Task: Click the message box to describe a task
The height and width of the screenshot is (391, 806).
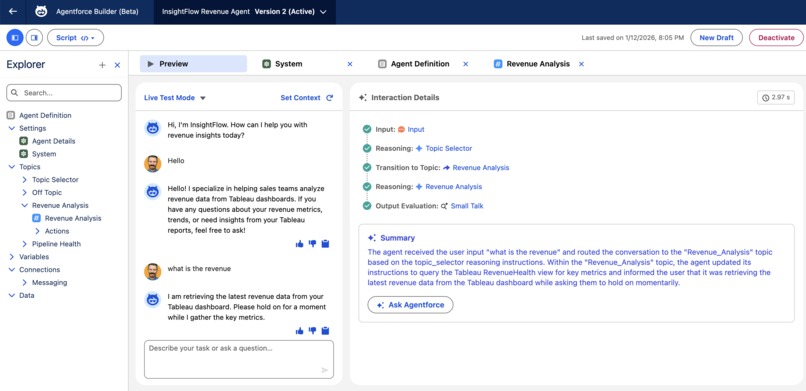Action: (239, 359)
